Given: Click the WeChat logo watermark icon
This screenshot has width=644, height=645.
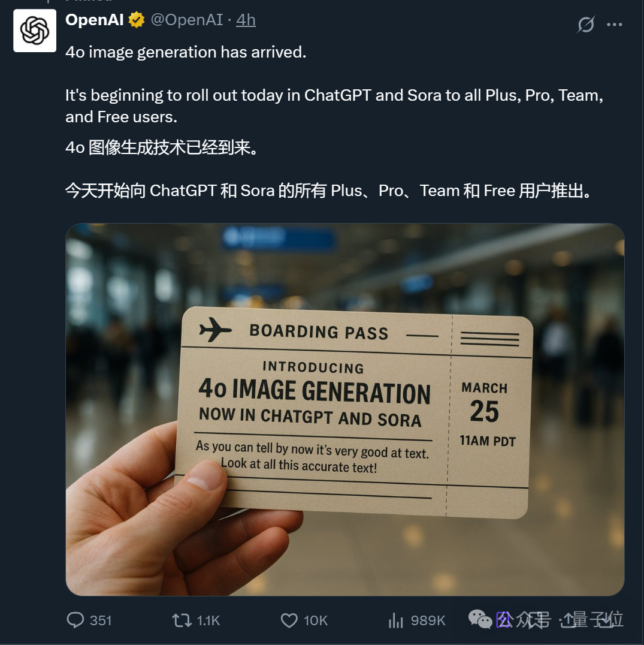Looking at the screenshot, I should tap(480, 619).
